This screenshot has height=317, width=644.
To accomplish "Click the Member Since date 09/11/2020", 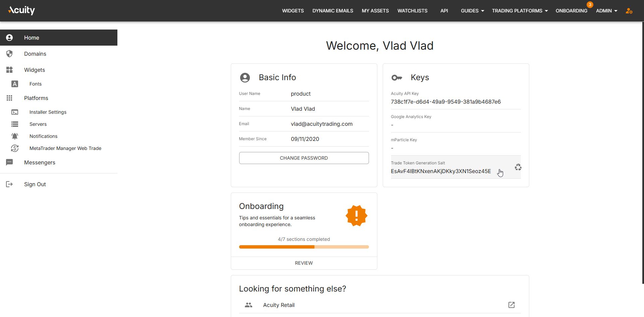I will pos(305,139).
